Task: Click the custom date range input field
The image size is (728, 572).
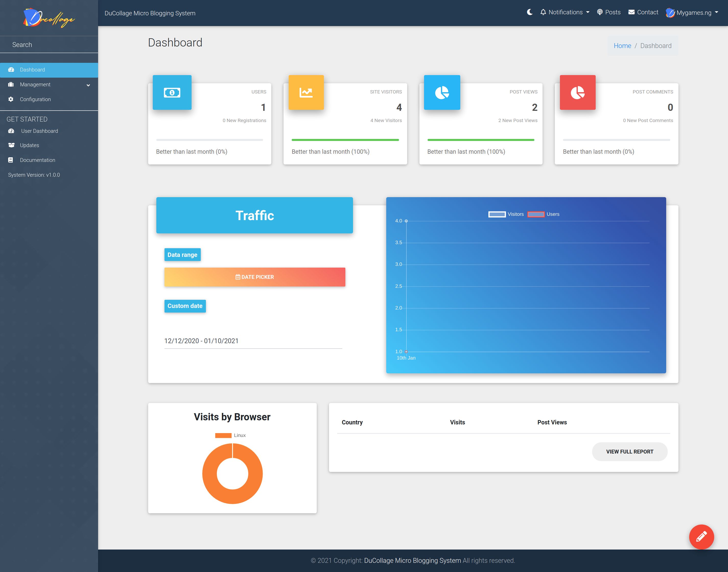Action: [x=253, y=341]
